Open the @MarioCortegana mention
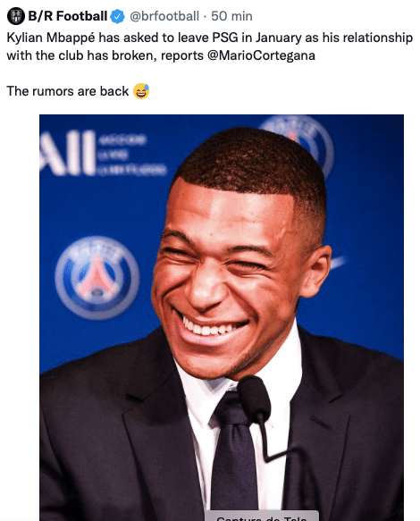The height and width of the screenshot is (521, 420). point(261,55)
